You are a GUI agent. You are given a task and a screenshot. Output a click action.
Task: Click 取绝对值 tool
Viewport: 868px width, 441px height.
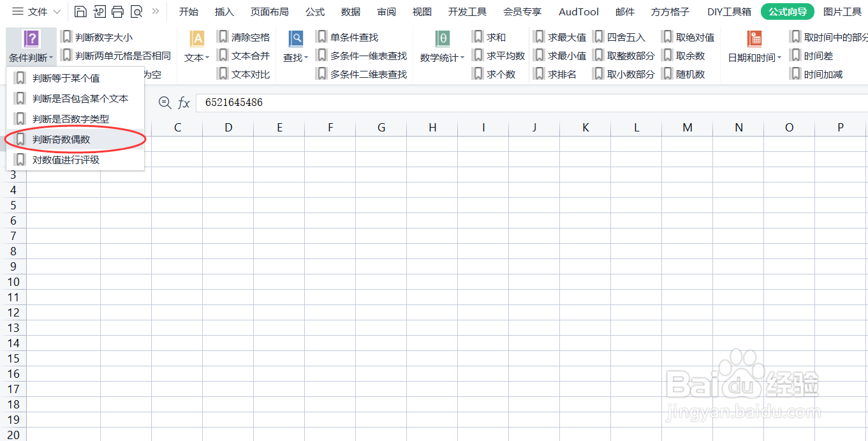[688, 37]
